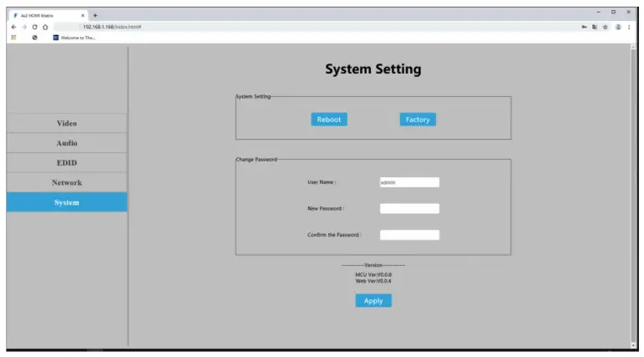Select the 4x2 HDMI Matrix tab
The image size is (644, 357).
(48, 16)
